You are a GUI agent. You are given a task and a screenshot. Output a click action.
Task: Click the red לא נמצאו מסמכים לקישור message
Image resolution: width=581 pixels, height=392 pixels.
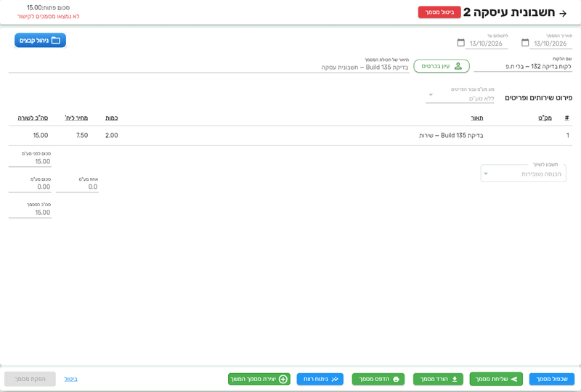pyautogui.click(x=48, y=16)
